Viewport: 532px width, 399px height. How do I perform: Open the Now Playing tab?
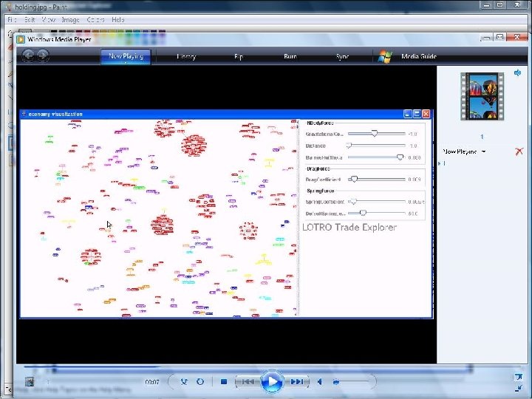(x=126, y=56)
